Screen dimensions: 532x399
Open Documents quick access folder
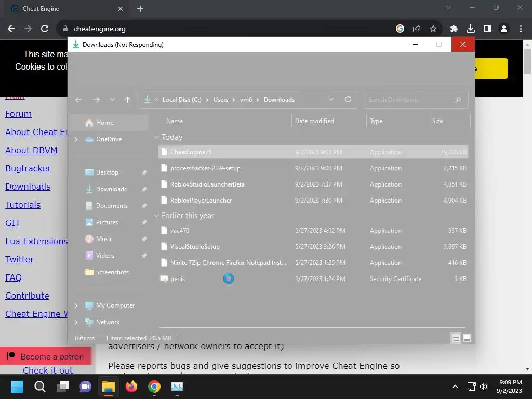(112, 206)
